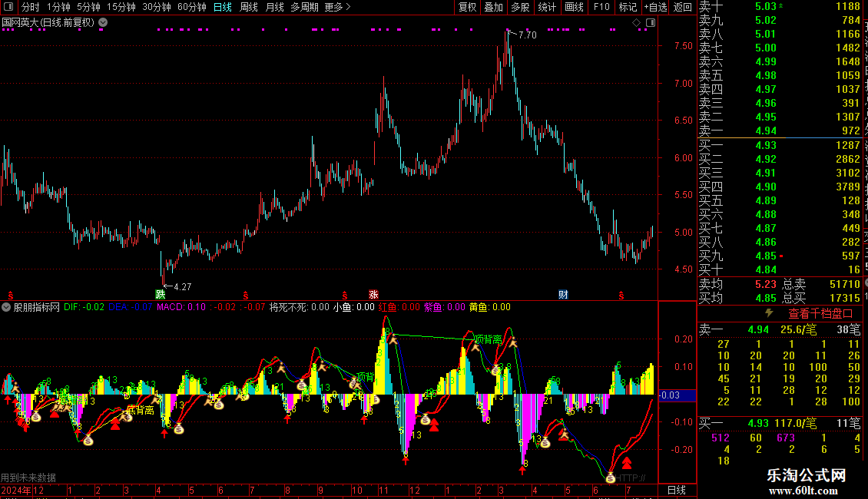The height and width of the screenshot is (499, 868).
Task: Click purple 512 trade entry
Action: tap(721, 438)
